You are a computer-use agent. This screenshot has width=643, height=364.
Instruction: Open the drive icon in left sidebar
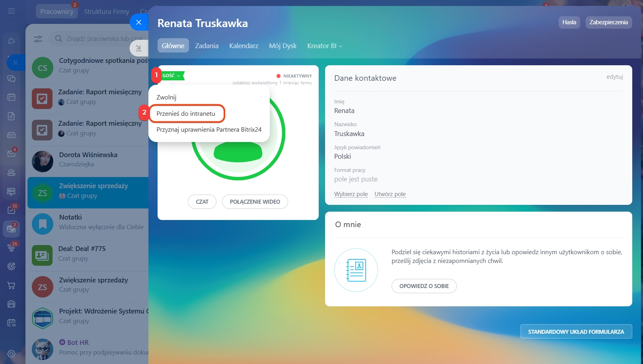(11, 135)
